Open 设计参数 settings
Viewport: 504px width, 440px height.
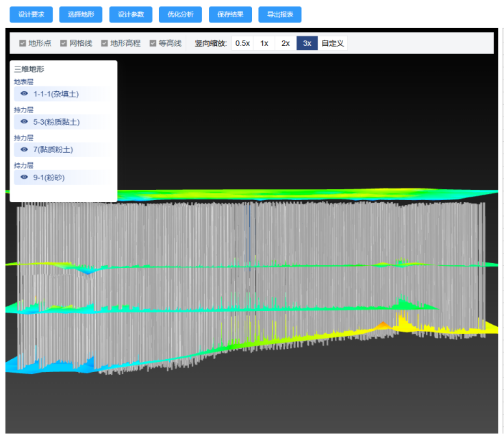131,14
